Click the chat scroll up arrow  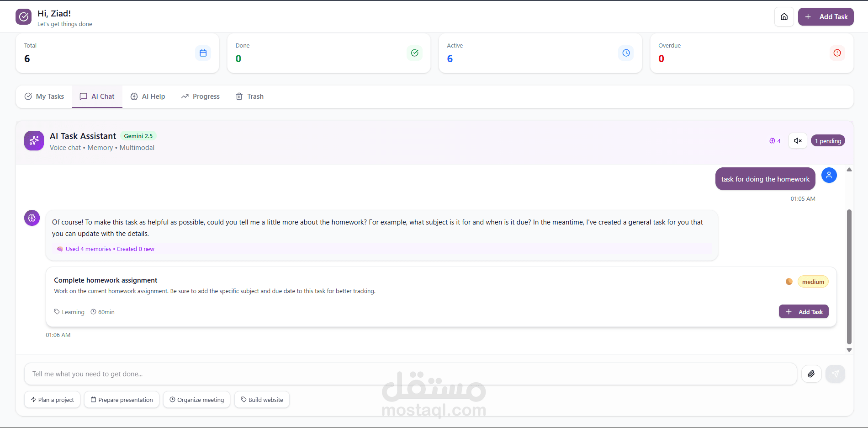849,170
